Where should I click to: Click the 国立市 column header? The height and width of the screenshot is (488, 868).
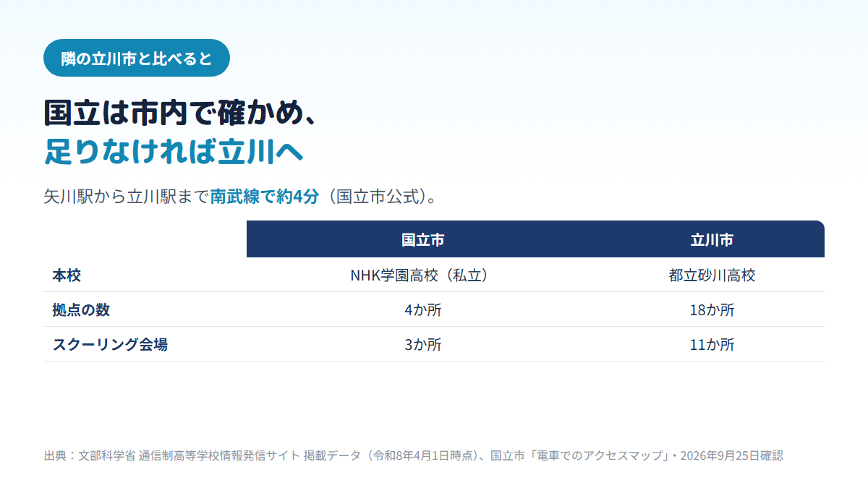point(423,240)
